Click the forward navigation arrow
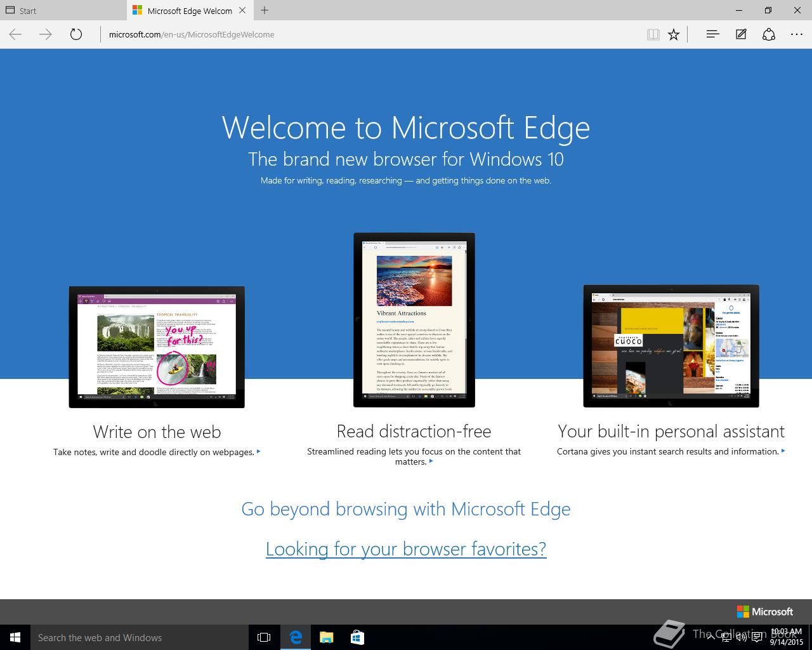The height and width of the screenshot is (650, 812). (x=46, y=34)
